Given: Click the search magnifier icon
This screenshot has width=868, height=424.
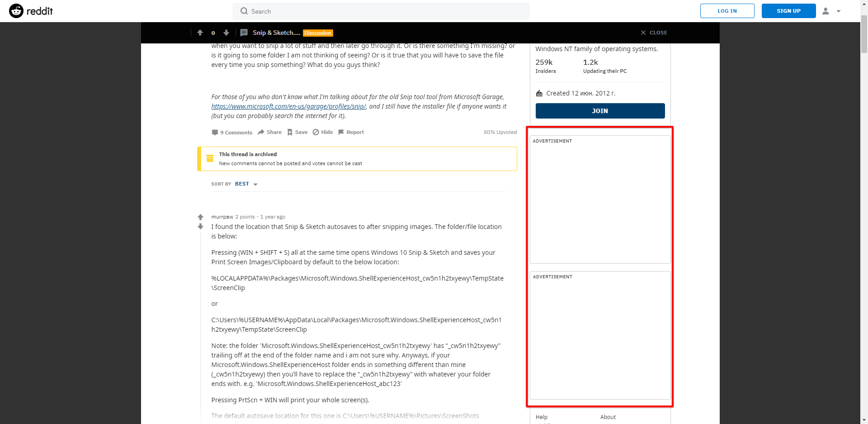Looking at the screenshot, I should click(244, 11).
